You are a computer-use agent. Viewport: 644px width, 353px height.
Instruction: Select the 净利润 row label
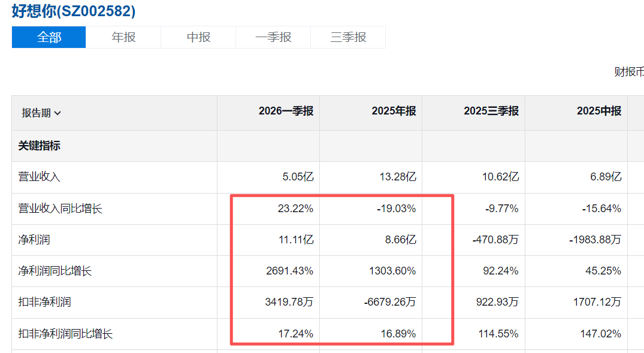34,240
